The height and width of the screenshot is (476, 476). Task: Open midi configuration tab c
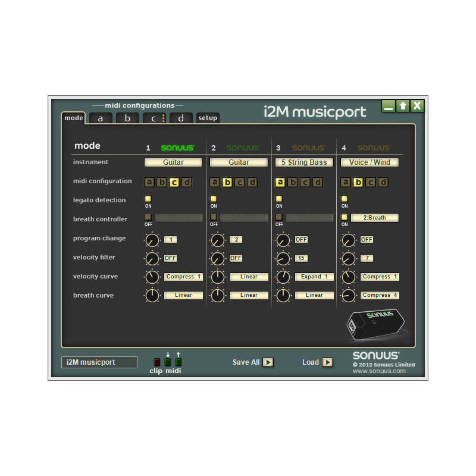click(154, 118)
